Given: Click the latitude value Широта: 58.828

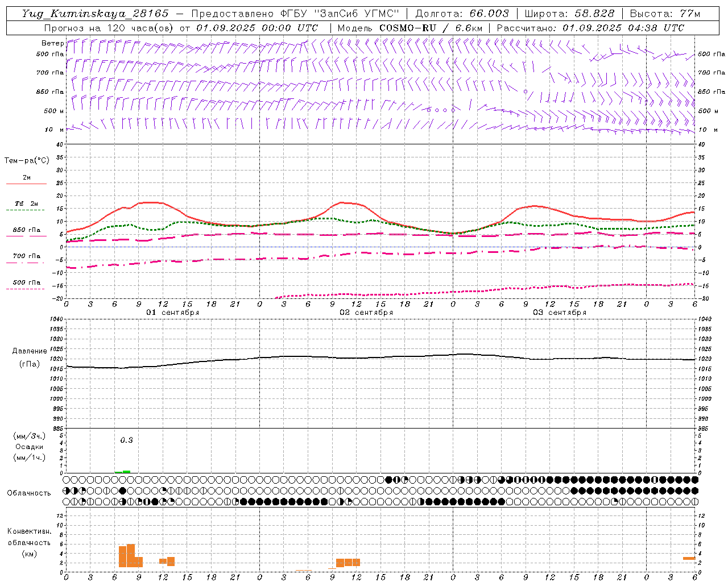Looking at the screenshot, I should tap(569, 14).
